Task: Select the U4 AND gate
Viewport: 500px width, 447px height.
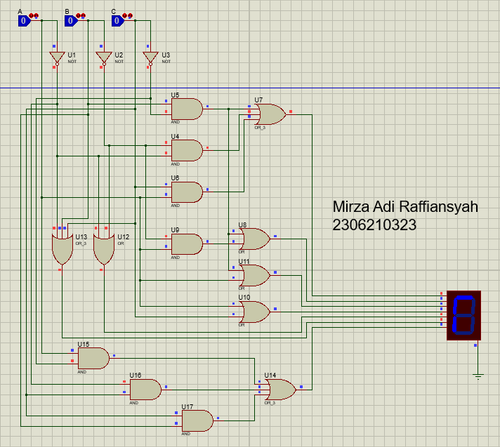Action: point(187,151)
